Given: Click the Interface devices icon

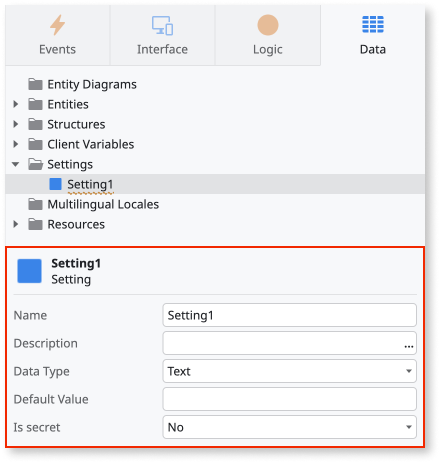Looking at the screenshot, I should [x=162, y=25].
